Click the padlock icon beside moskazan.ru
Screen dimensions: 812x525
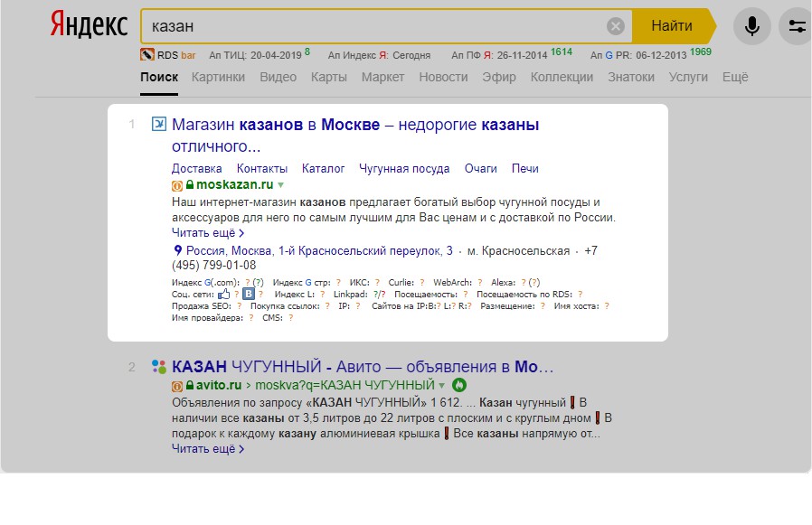(x=190, y=183)
